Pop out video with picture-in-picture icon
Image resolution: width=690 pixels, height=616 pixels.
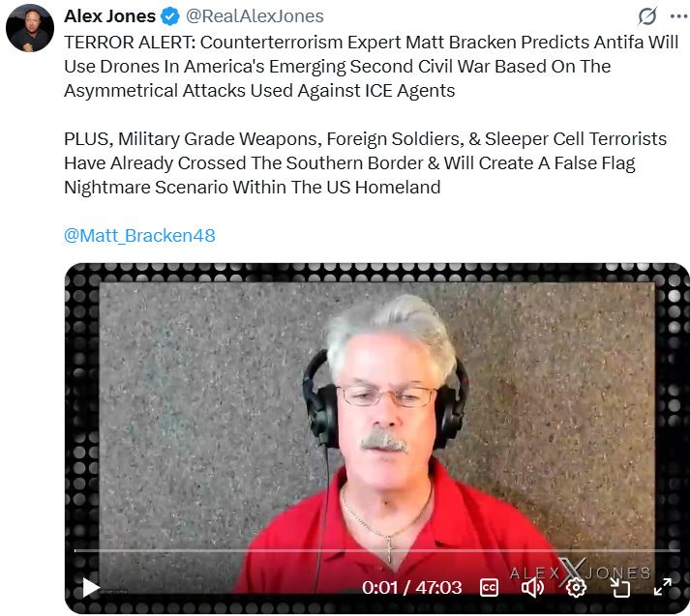(x=619, y=587)
